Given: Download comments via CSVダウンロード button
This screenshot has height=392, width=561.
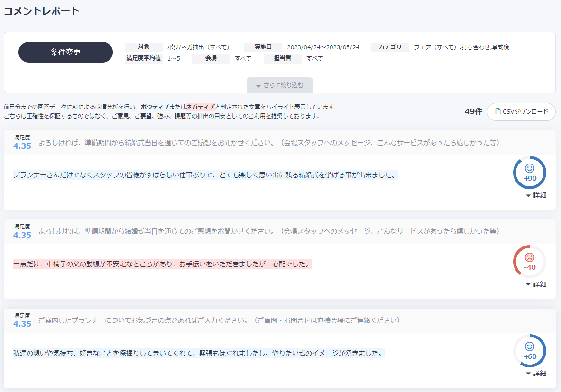Looking at the screenshot, I should pyautogui.click(x=521, y=111).
